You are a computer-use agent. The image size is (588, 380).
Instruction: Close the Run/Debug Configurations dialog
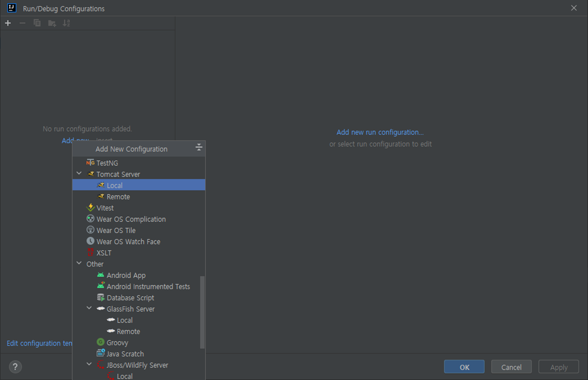(574, 8)
